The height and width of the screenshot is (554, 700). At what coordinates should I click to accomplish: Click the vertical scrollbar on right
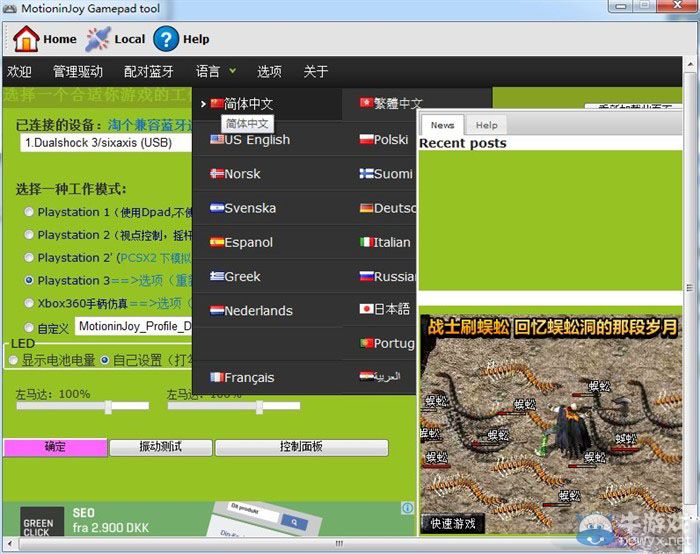pyautogui.click(x=690, y=288)
